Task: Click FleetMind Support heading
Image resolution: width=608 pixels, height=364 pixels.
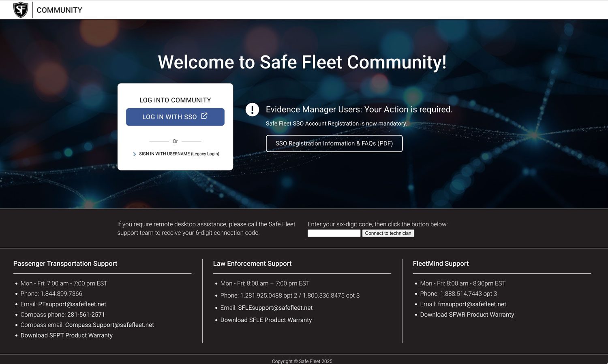Action: pyautogui.click(x=441, y=264)
